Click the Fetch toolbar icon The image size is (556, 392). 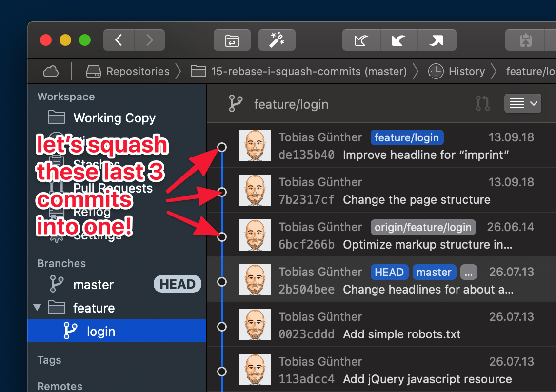coord(361,40)
